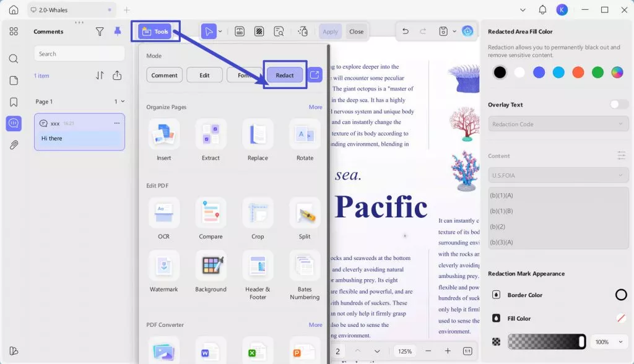Select the Extract pages icon
This screenshot has height=364, width=634.
click(211, 134)
